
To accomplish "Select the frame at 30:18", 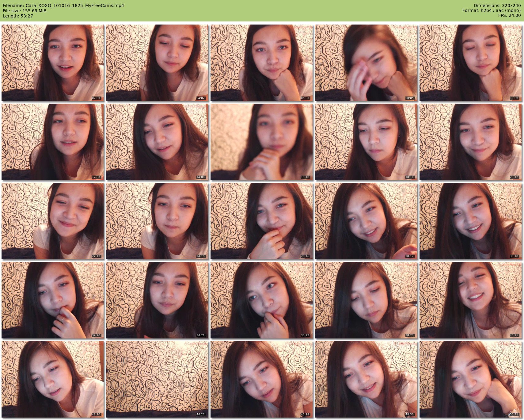I will 470,221.
